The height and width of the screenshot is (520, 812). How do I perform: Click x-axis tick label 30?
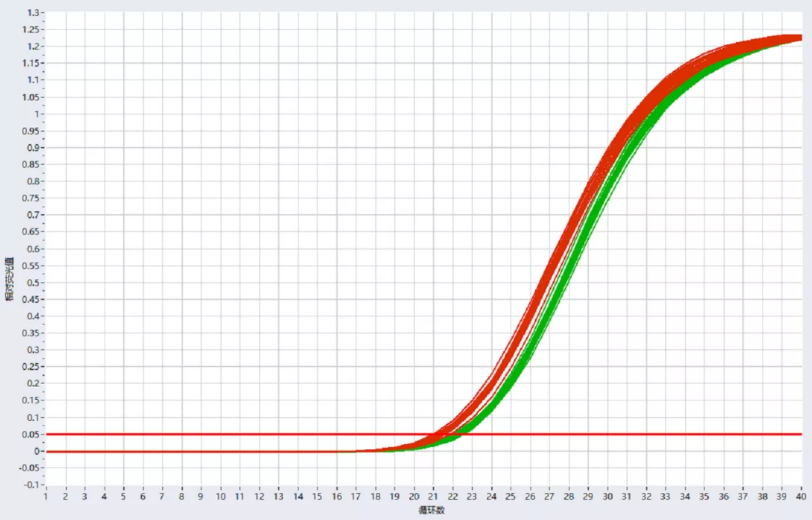click(x=608, y=497)
